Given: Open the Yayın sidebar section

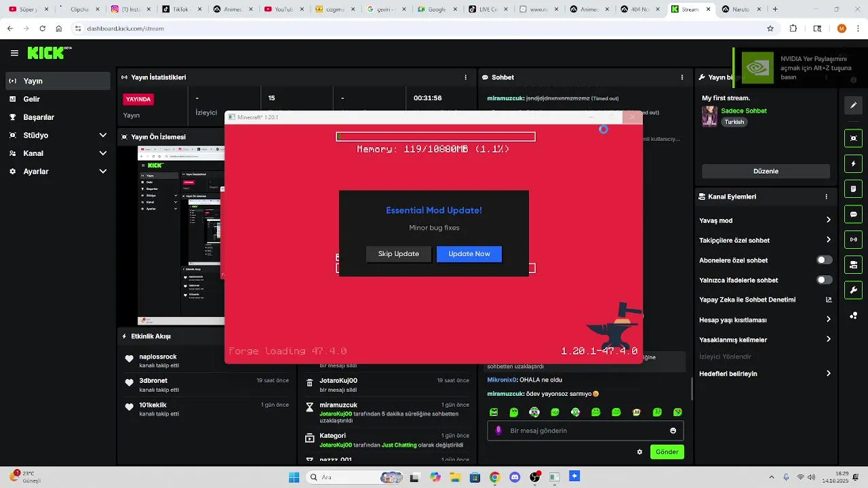Looking at the screenshot, I should (x=57, y=81).
